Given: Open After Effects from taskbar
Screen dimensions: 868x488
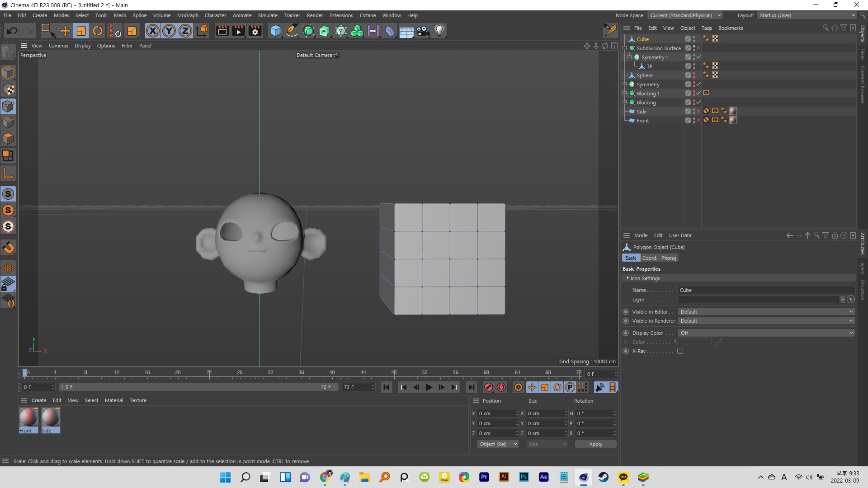Looking at the screenshot, I should 544,477.
